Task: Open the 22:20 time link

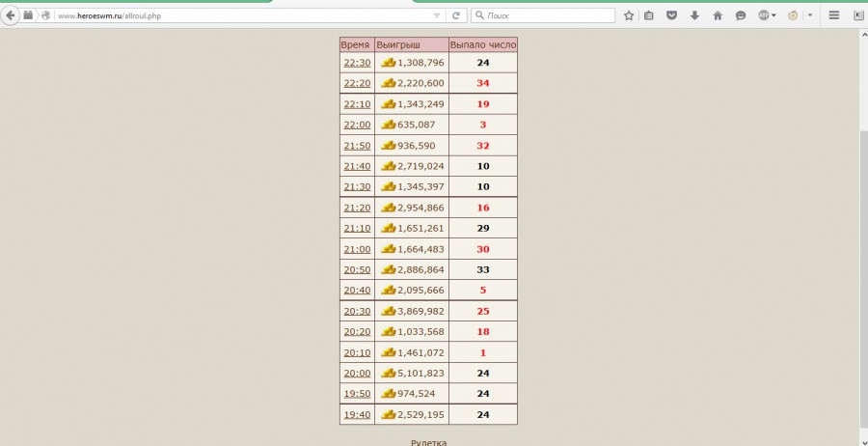Action: [x=357, y=83]
